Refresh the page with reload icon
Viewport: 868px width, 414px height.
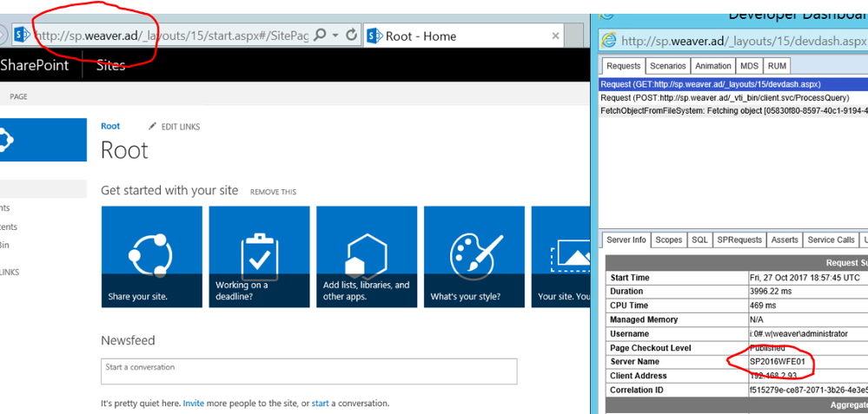tap(351, 36)
